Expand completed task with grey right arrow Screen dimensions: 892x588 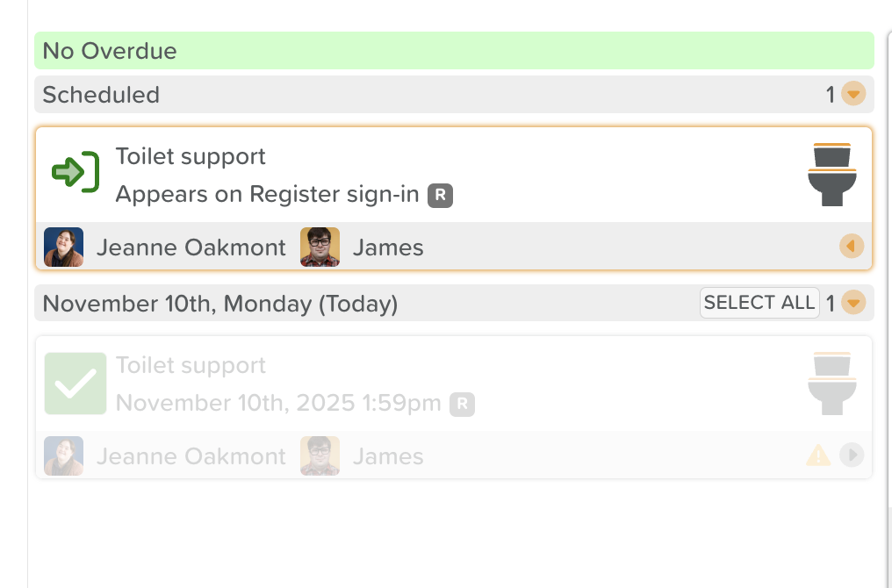pos(851,455)
